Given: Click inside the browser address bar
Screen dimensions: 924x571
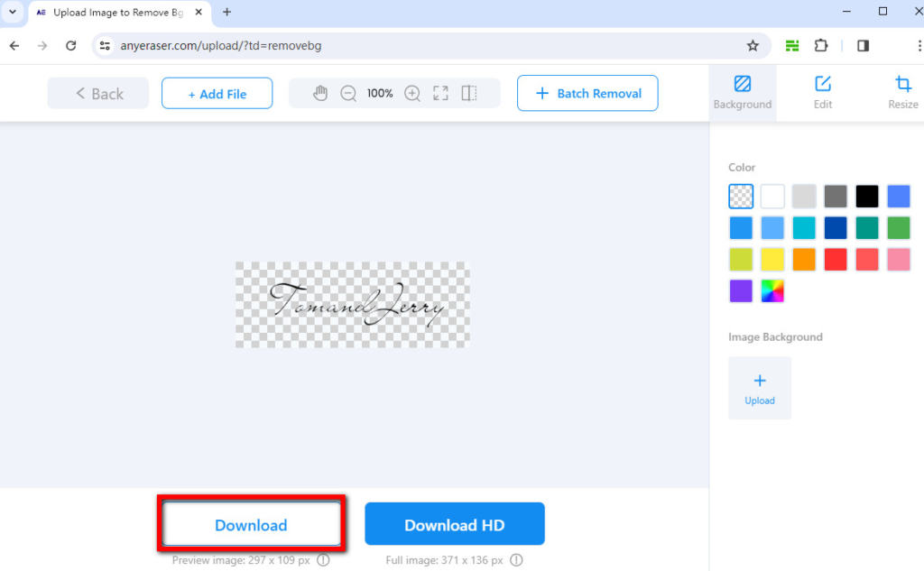Looking at the screenshot, I should 271,45.
